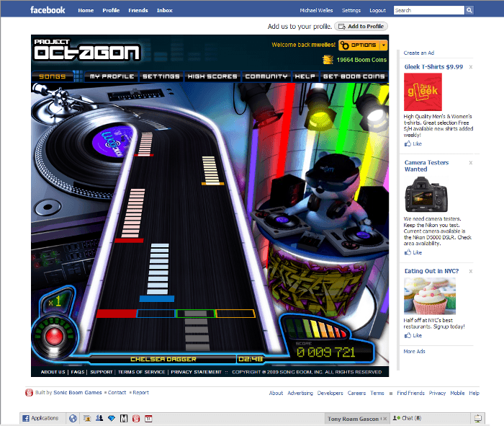Open the Applications menu in bottom bar

pyautogui.click(x=40, y=418)
